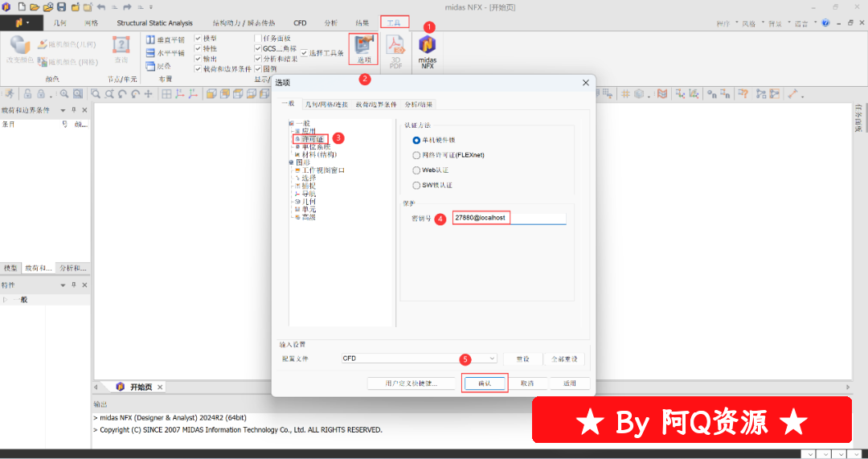Toggle the 输出 (Output) checkbox
Viewport: 868px width, 459px height.
tap(199, 59)
